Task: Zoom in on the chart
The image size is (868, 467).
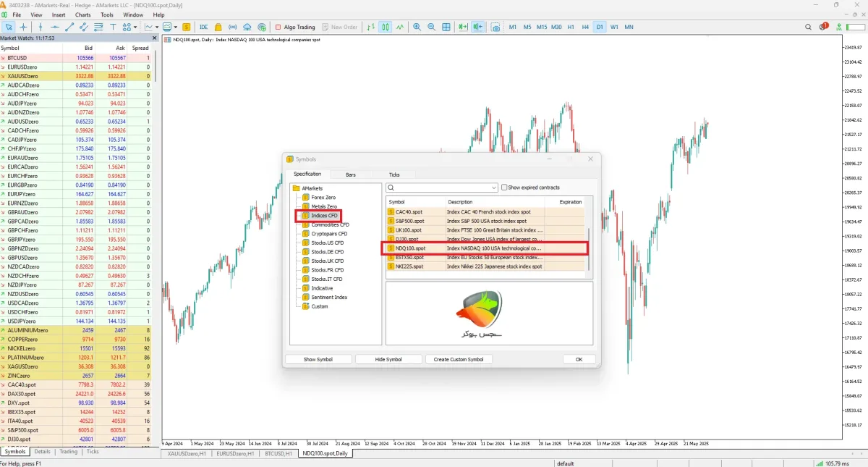Action: 417,27
